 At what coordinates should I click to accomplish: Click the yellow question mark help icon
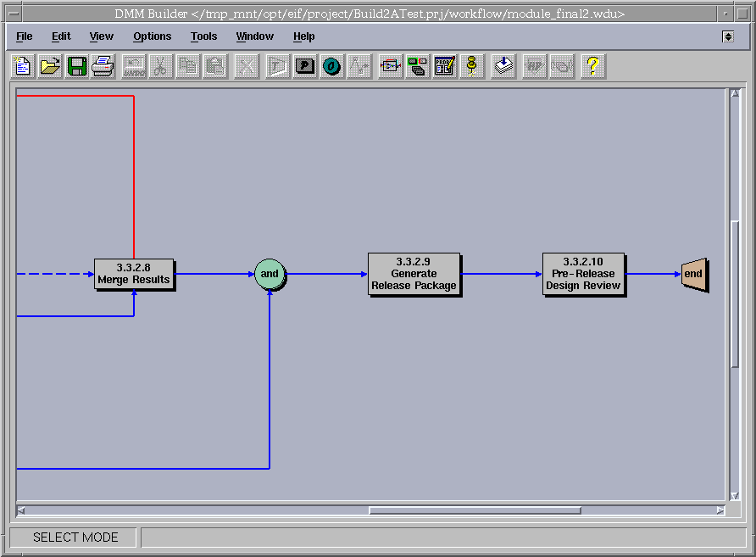click(593, 66)
